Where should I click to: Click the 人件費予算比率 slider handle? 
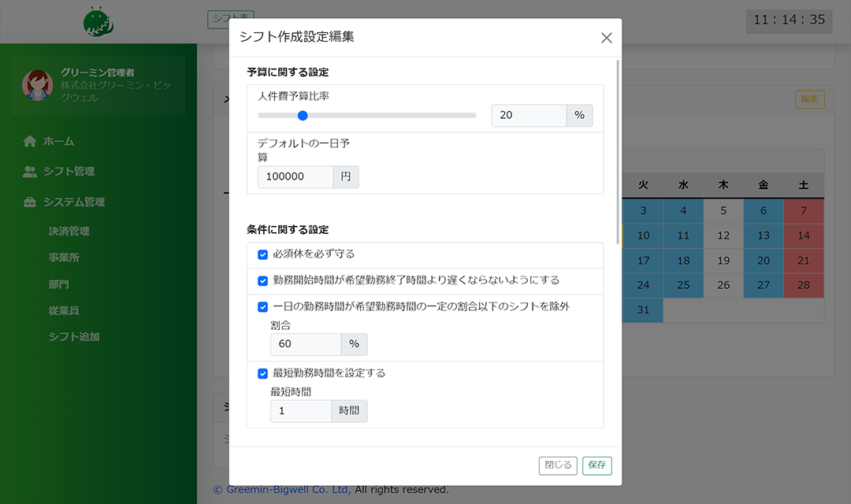pyautogui.click(x=302, y=116)
